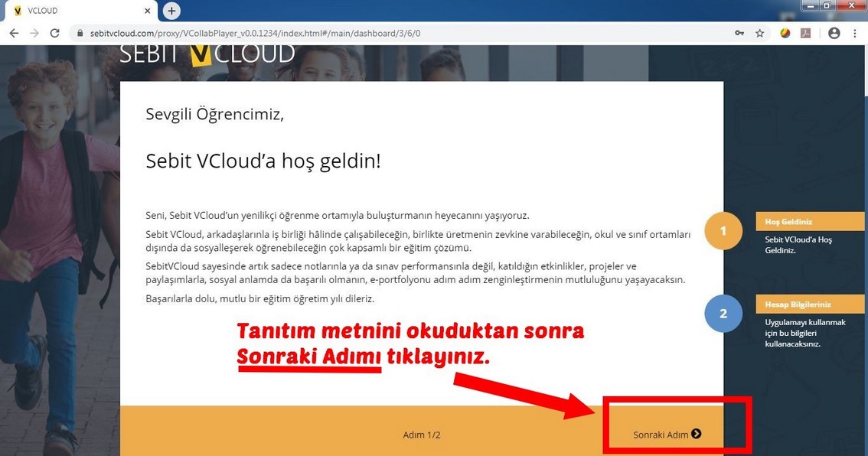Open the Chrome three-dot menu
Screen dimensions: 868x456
[855, 33]
